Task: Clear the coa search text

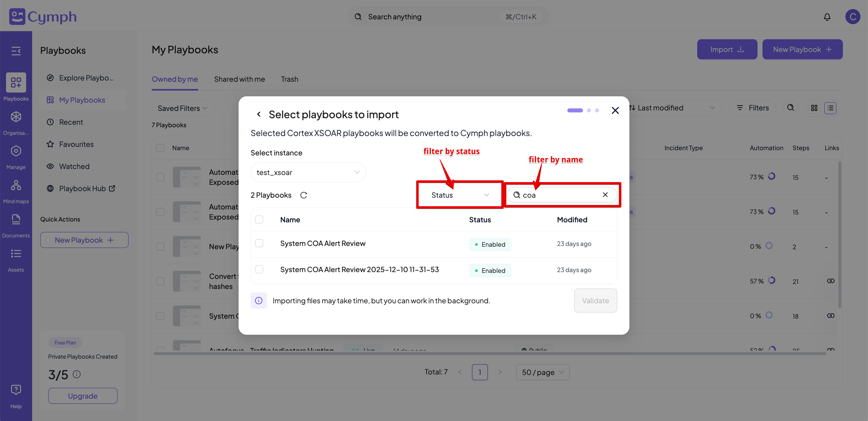Action: tap(605, 195)
